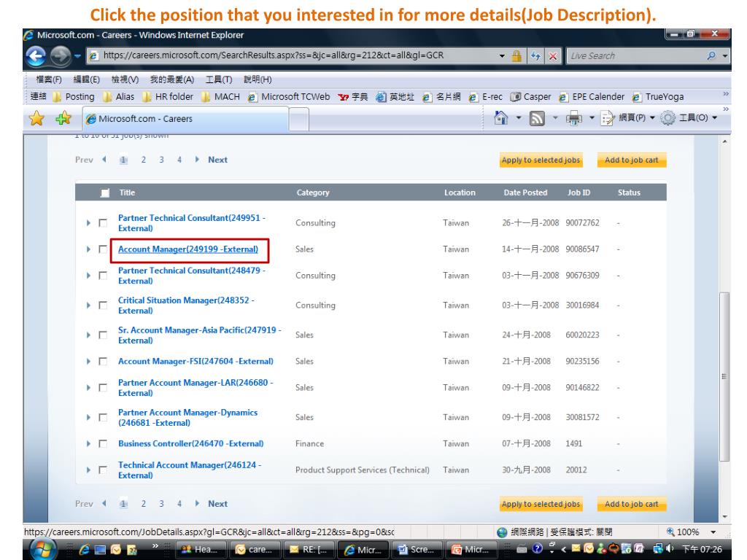Open the zoom level 100% dropdown arrow
Viewport: 747px width, 560px height.
click(x=713, y=532)
